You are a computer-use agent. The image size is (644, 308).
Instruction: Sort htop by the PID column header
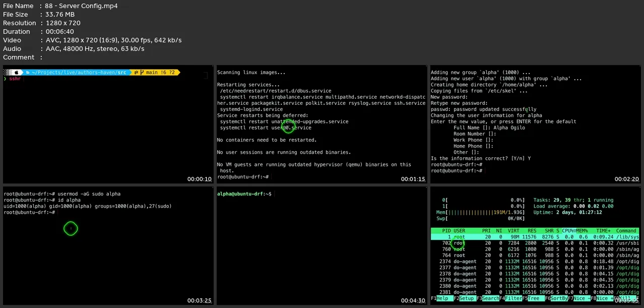pyautogui.click(x=446, y=231)
